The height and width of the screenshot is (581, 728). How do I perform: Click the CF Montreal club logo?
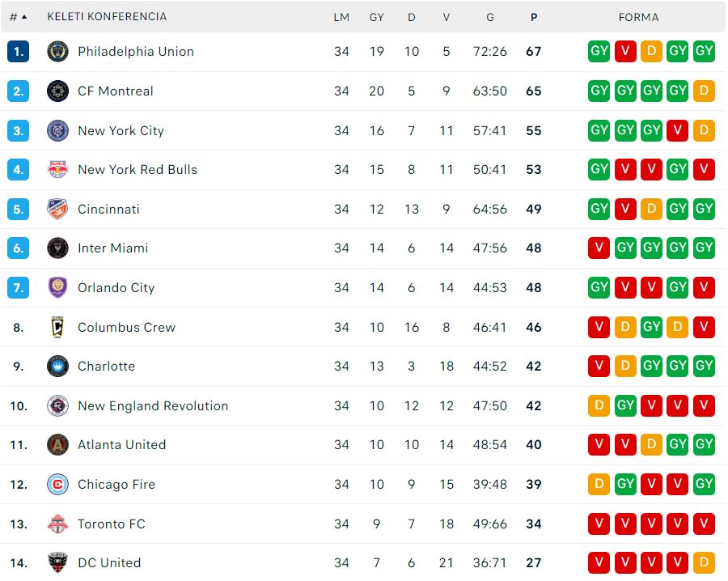pyautogui.click(x=57, y=91)
